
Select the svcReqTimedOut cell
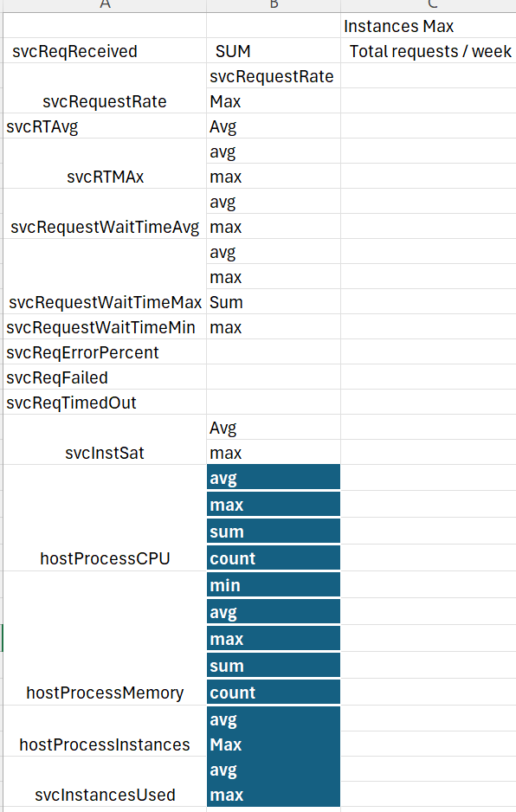tap(105, 403)
